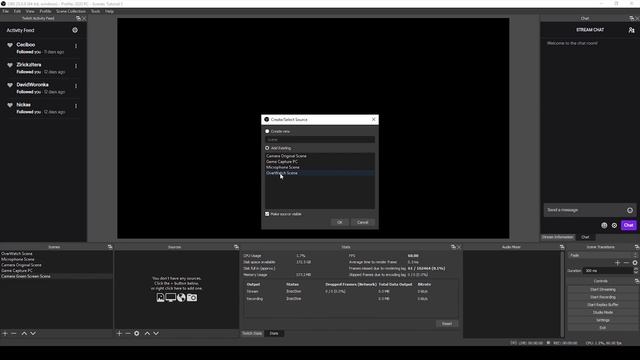Pop out the Sources dock
Image resolution: width=640 pixels, height=360 pixels.
[x=236, y=247]
